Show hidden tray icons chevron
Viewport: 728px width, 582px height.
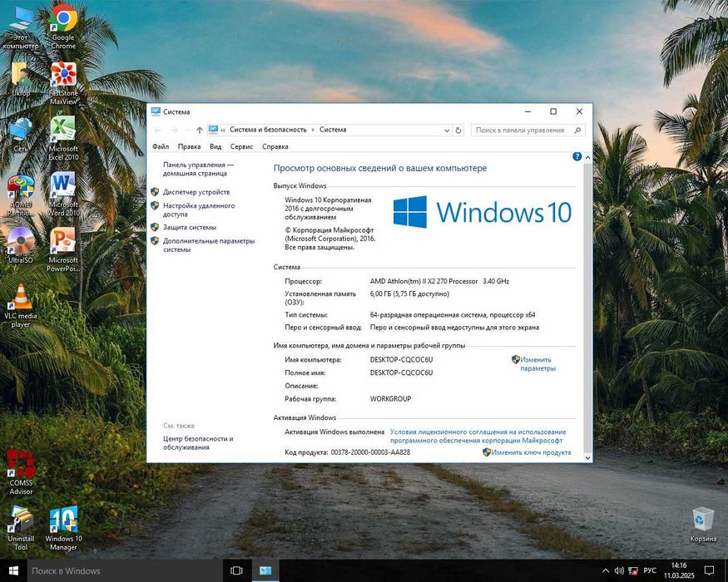pyautogui.click(x=606, y=571)
